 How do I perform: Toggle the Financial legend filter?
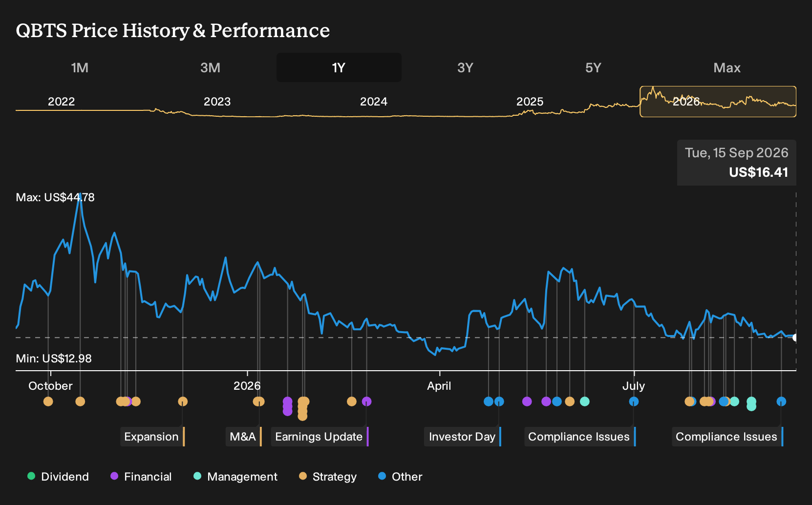pos(141,477)
